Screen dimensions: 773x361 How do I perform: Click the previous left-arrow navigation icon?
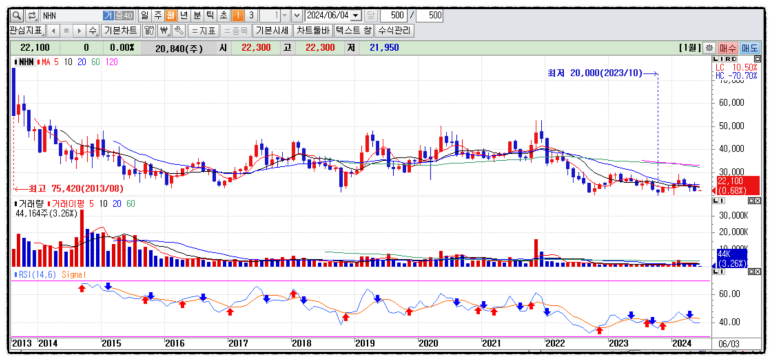pos(53,31)
